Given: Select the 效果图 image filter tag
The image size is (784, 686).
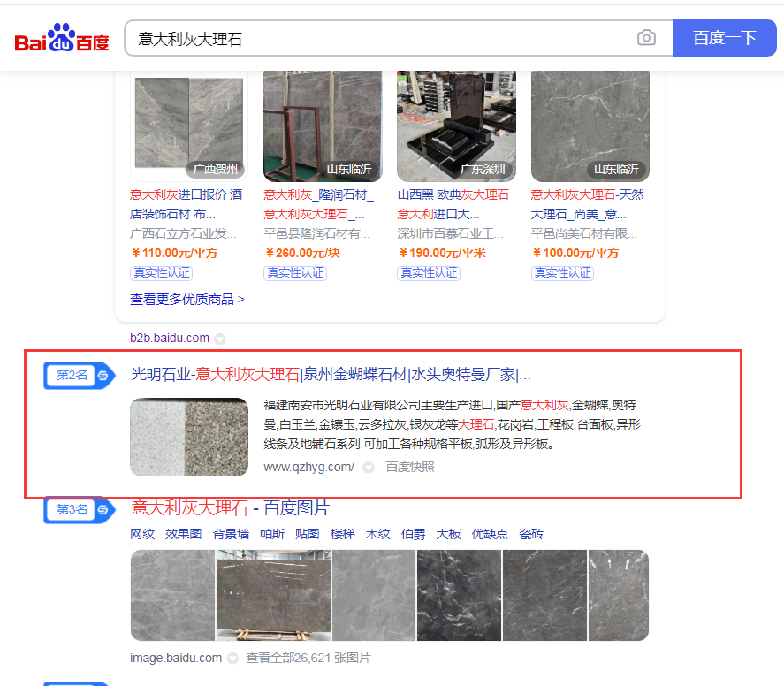Looking at the screenshot, I should click(x=183, y=534).
